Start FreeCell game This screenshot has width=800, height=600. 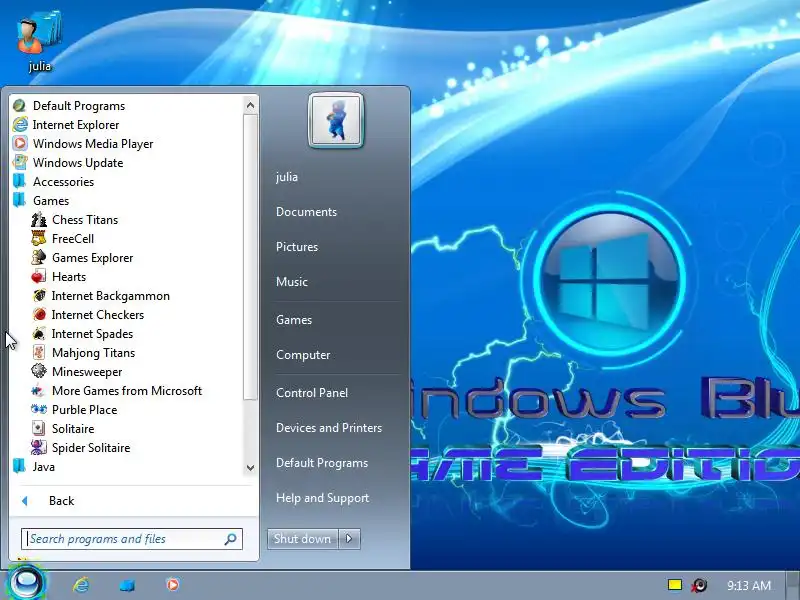click(63, 239)
